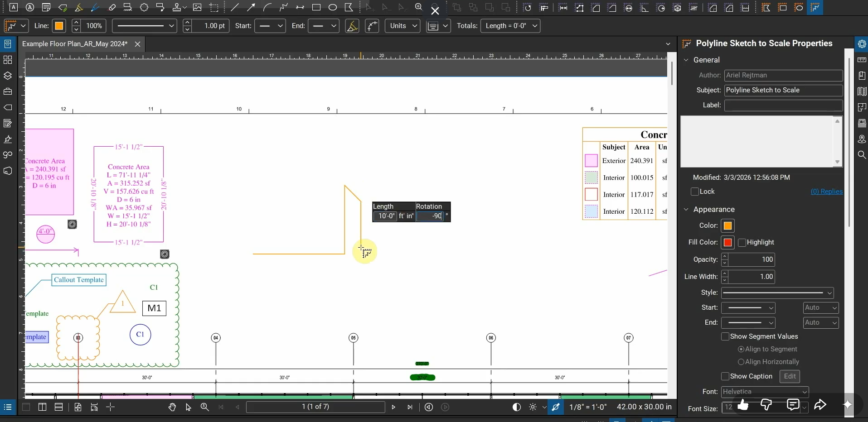Screen dimensions: 868x422
Task: Go to next page
Action: (393, 408)
